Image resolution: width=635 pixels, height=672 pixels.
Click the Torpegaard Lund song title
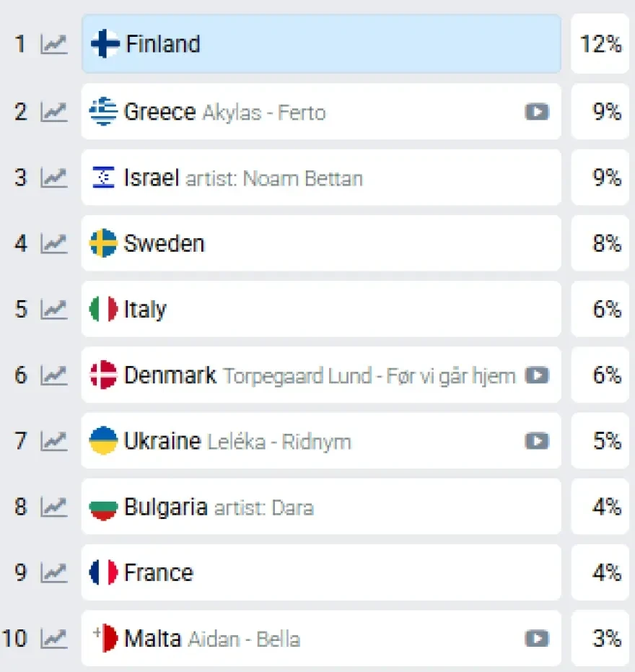tap(368, 375)
